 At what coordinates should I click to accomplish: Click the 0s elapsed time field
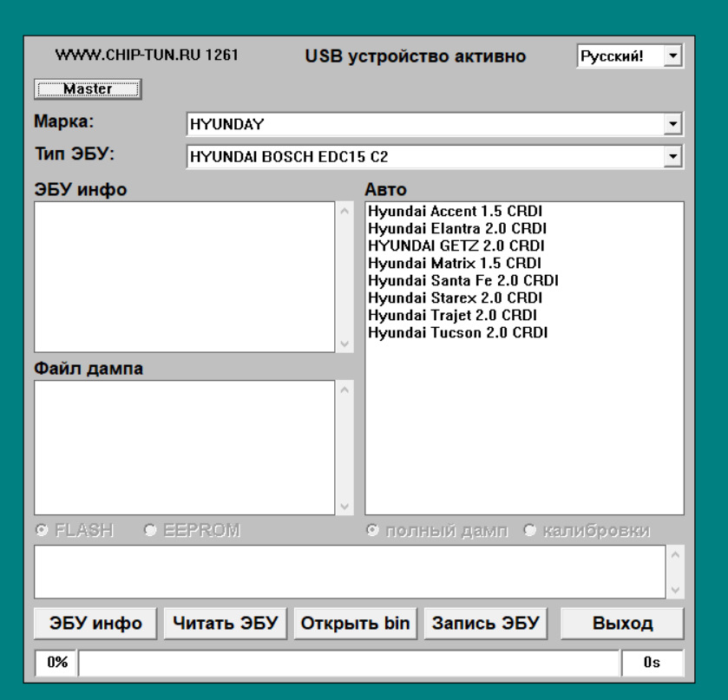(x=653, y=663)
